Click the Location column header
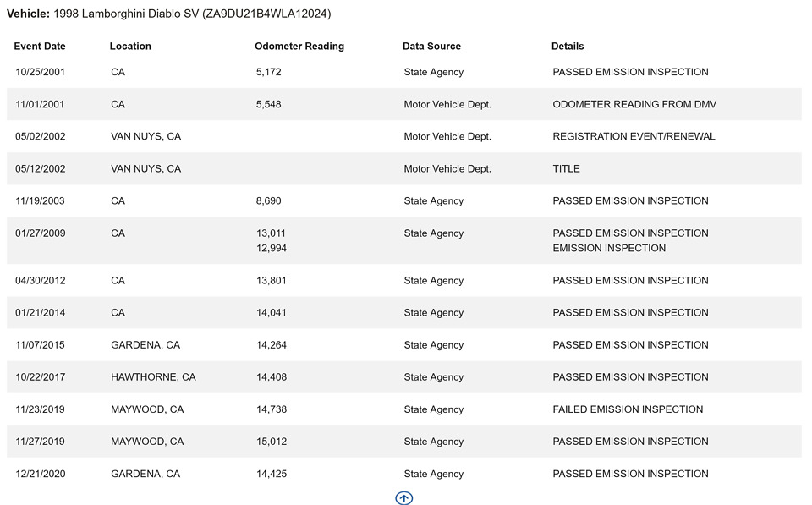 (130, 47)
